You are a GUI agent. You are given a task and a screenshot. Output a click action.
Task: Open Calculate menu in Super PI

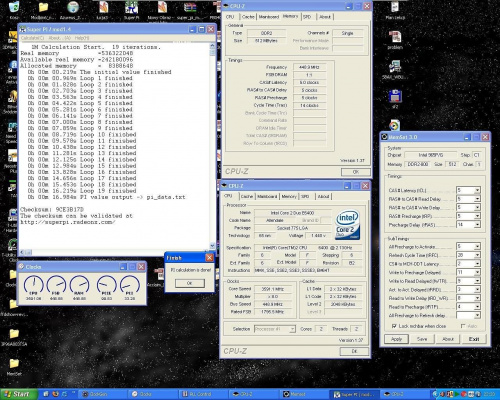(x=32, y=38)
